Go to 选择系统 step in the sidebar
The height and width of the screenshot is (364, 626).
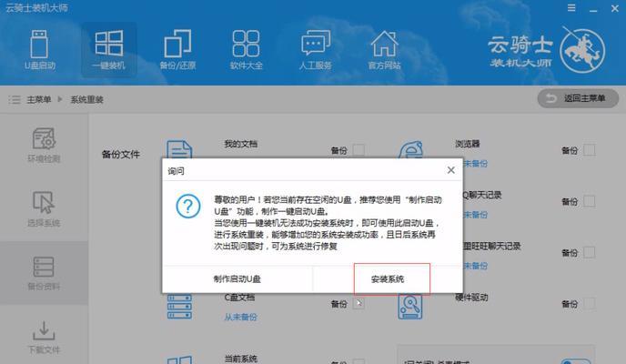[x=44, y=209]
